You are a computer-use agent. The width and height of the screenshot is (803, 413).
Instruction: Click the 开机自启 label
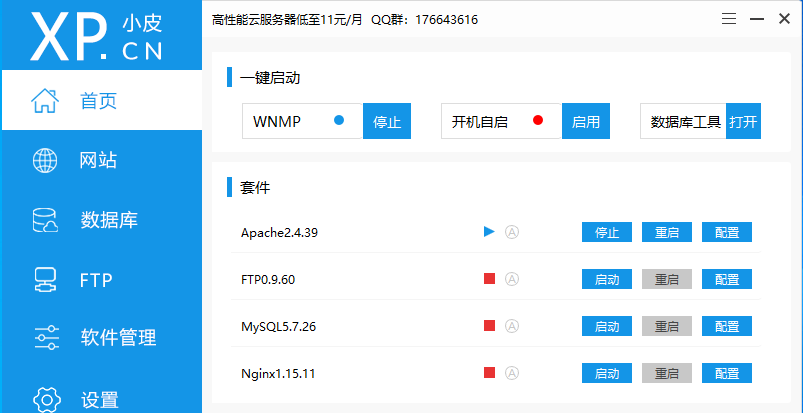[x=479, y=122]
